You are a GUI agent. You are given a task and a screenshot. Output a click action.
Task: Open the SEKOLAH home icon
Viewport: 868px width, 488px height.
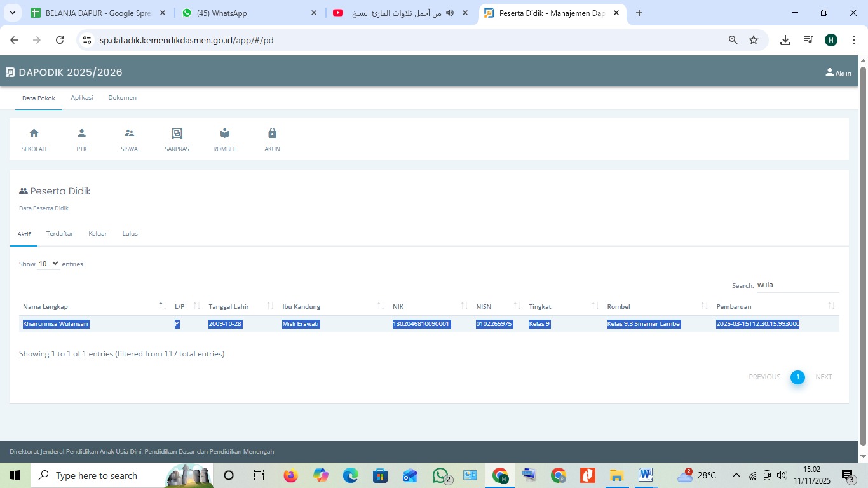(x=34, y=133)
